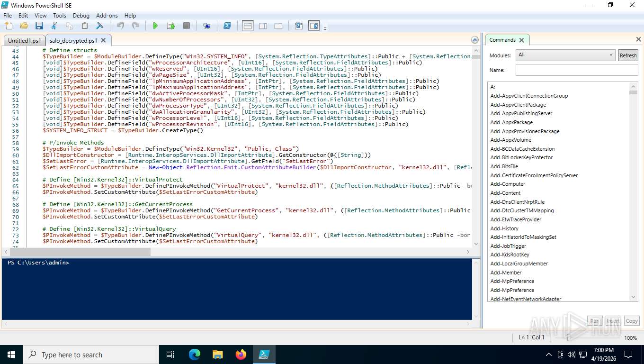Click the PS C:\Users\admin> console prompt

[x=38, y=263]
